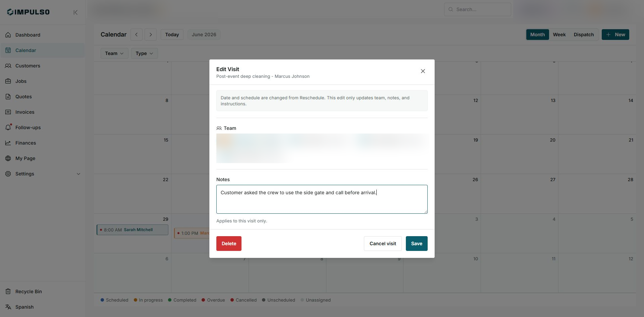This screenshot has height=317, width=644.
Task: Click the Unscheduled legend item
Action: pos(279,300)
